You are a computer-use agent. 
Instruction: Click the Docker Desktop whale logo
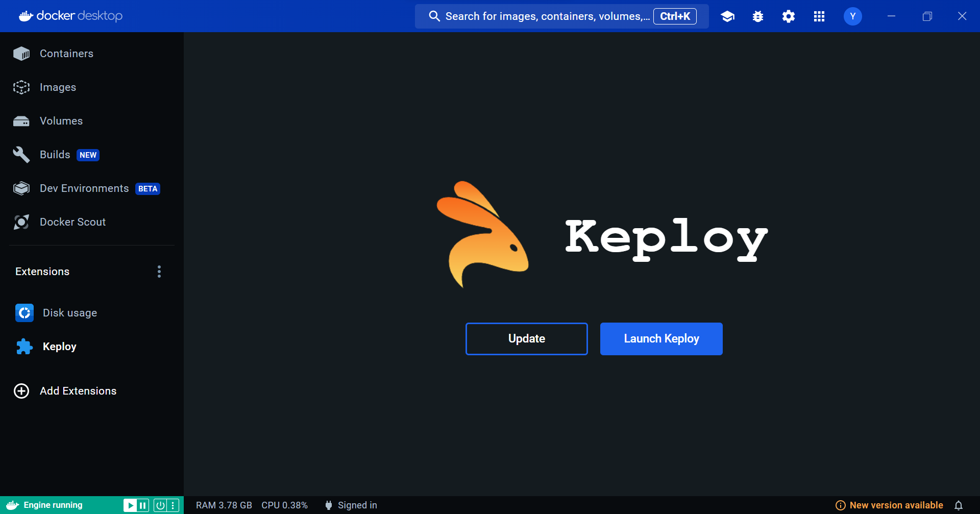point(27,16)
